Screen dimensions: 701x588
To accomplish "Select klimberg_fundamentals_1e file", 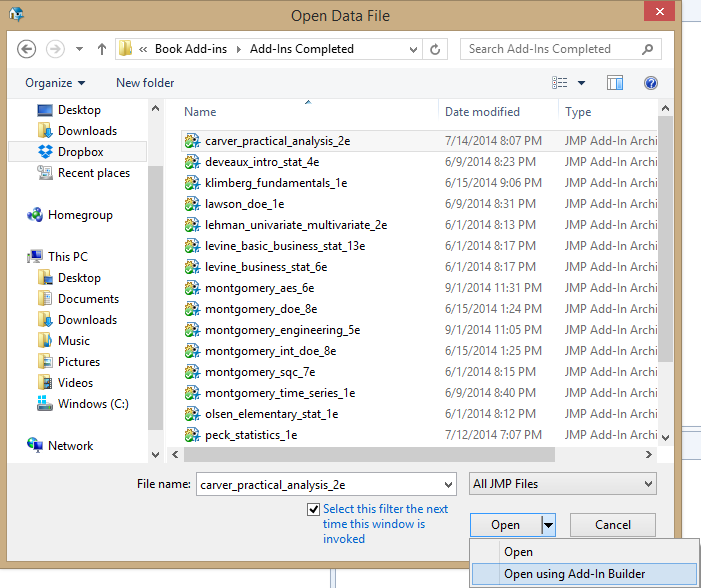I will point(276,183).
